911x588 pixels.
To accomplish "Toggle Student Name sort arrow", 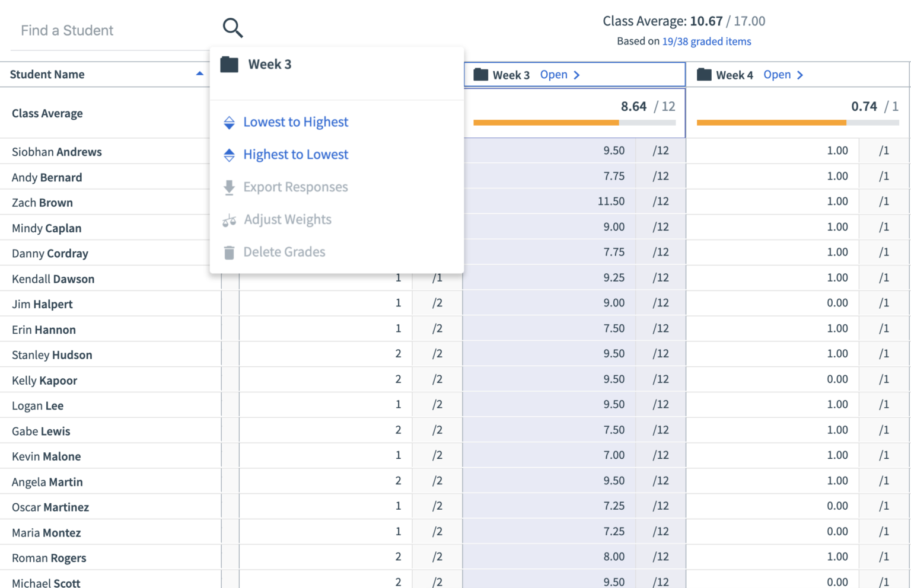I will [199, 74].
